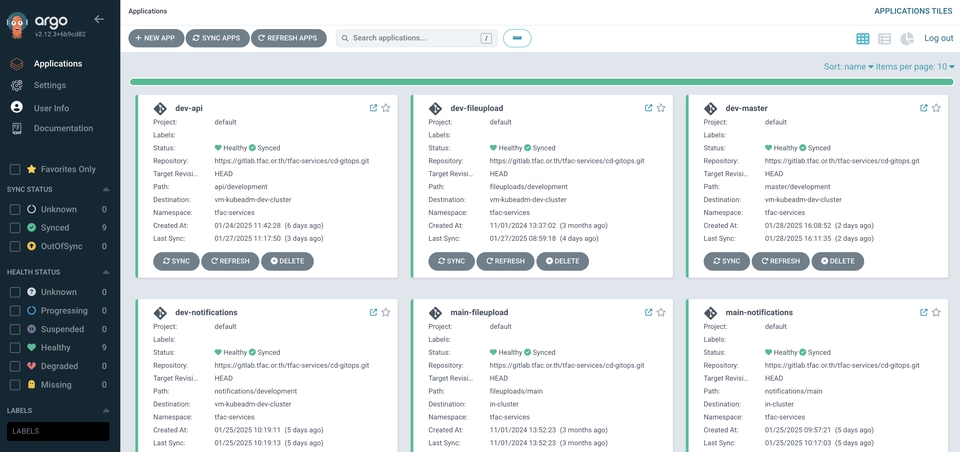Sync the dev-master application

[727, 261]
